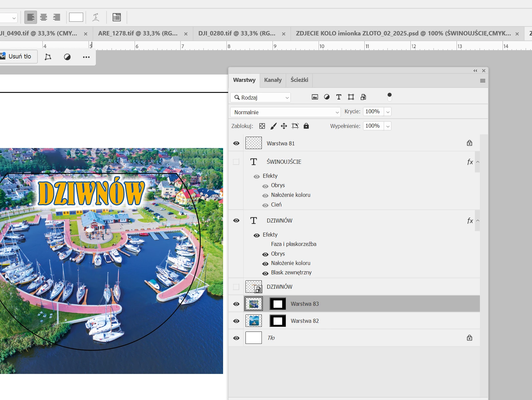This screenshot has width=532, height=400.
Task: Collapse effects of ŚWINOUJŚCIE layer
Action: pyautogui.click(x=478, y=162)
